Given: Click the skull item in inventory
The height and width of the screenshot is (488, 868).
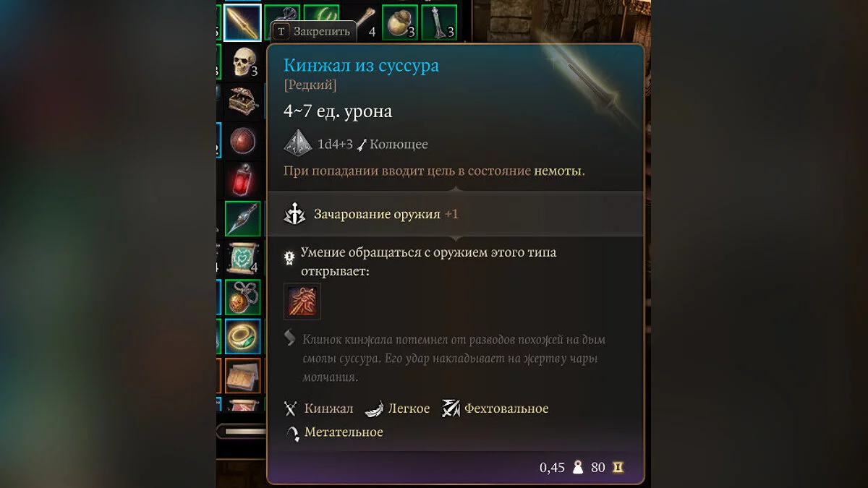Looking at the screenshot, I should [243, 62].
